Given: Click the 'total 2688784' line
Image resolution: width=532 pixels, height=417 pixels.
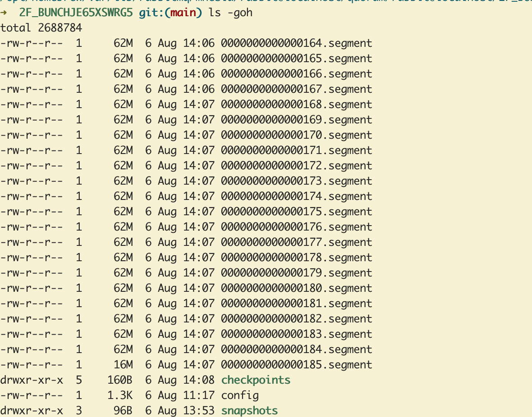Looking at the screenshot, I should (41, 28).
